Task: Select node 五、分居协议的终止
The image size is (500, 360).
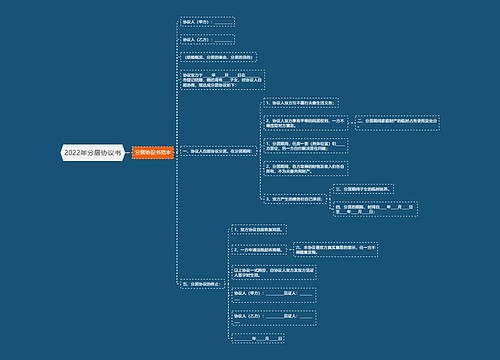Action: (202, 284)
